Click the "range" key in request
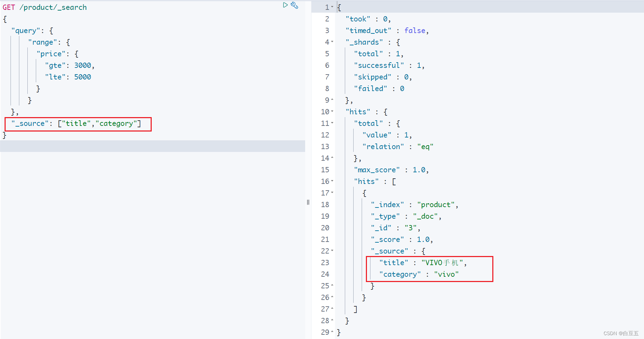The height and width of the screenshot is (339, 644). 42,42
